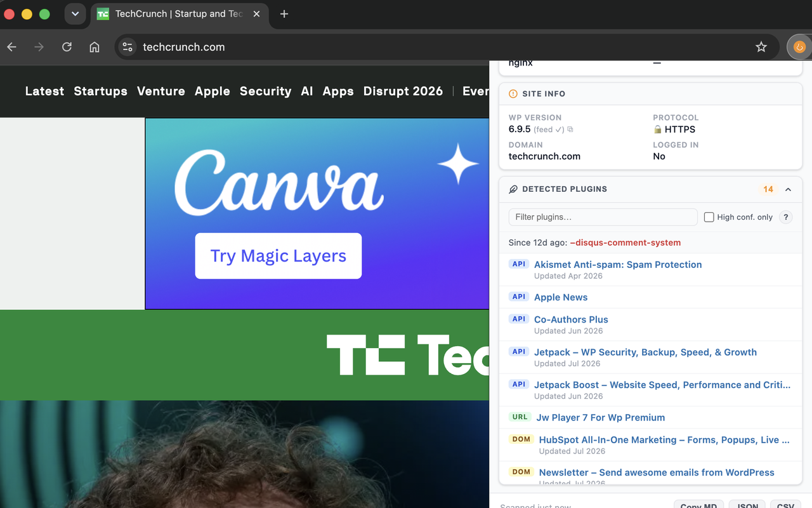Close the TechCrunch tab
The height and width of the screenshot is (508, 812).
[x=256, y=14]
